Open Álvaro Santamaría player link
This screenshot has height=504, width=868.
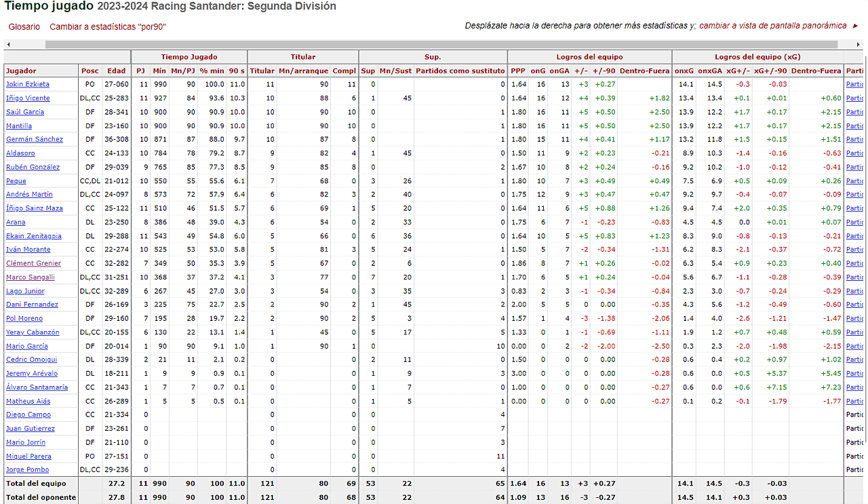[x=37, y=387]
